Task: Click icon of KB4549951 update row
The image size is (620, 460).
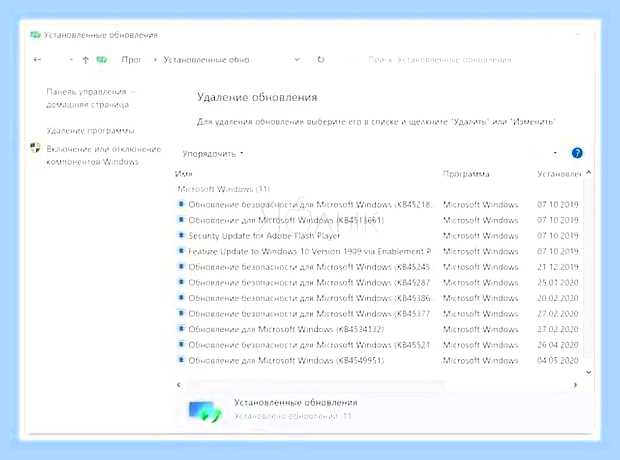Action: (181, 360)
